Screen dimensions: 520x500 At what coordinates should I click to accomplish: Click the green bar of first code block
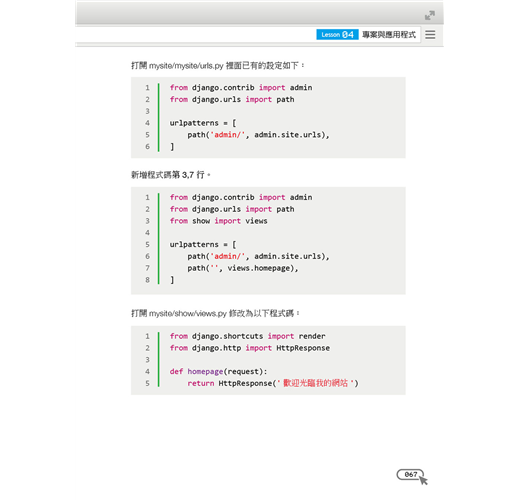[159, 117]
